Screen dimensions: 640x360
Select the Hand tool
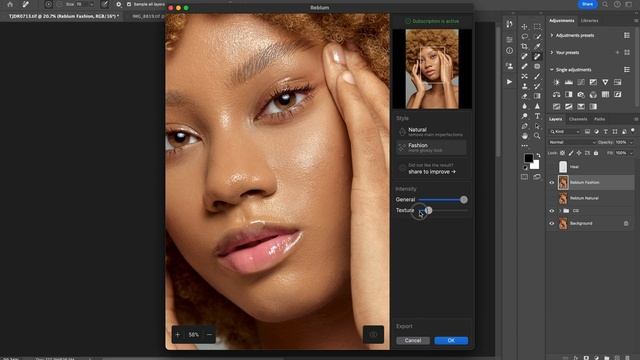(x=524, y=136)
